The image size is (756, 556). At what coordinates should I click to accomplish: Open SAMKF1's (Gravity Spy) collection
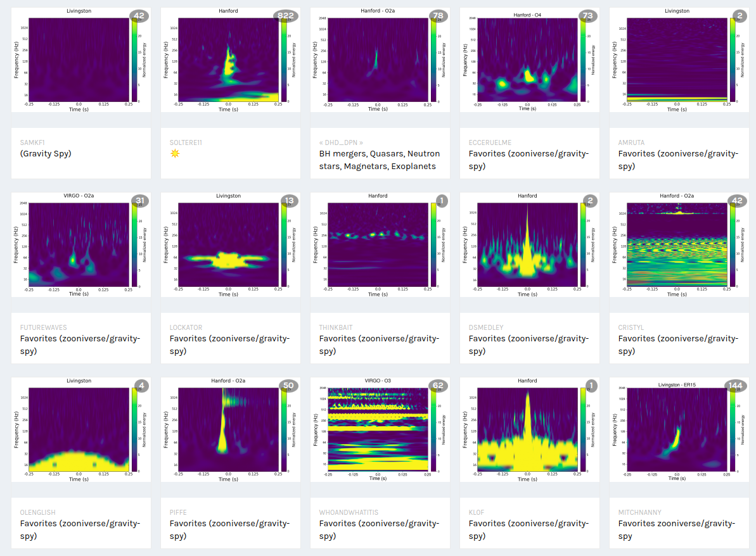coord(46,154)
